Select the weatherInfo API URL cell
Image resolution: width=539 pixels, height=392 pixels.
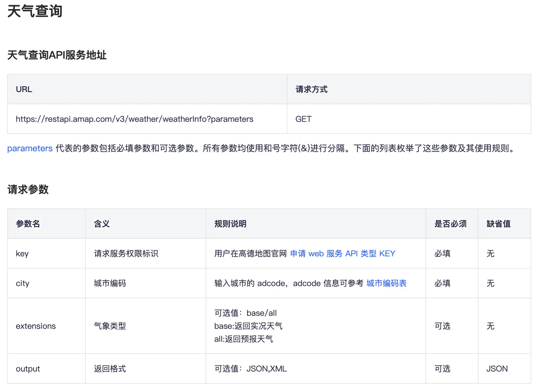147,119
